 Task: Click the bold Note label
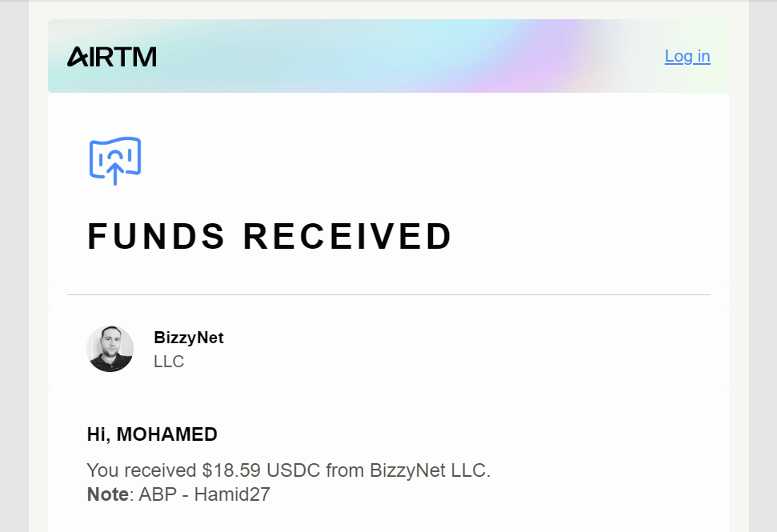click(108, 494)
